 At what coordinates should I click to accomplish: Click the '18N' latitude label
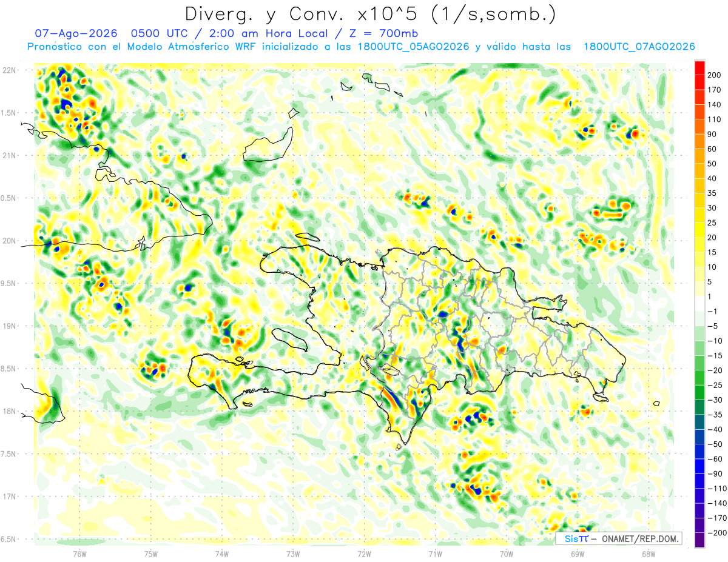click(9, 411)
